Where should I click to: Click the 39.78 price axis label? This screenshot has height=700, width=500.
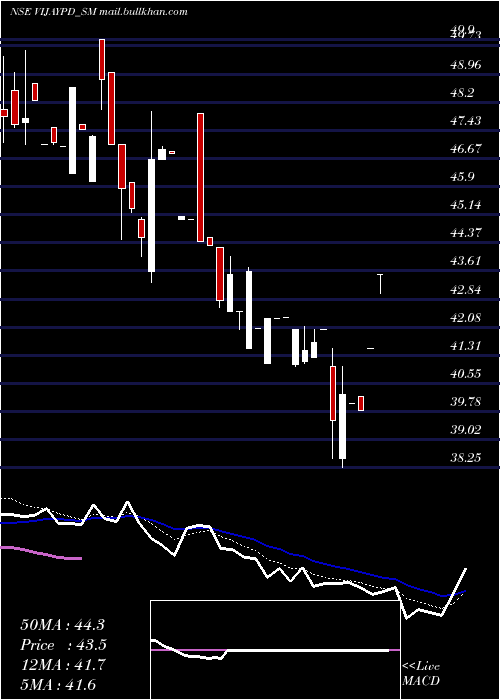466,402
